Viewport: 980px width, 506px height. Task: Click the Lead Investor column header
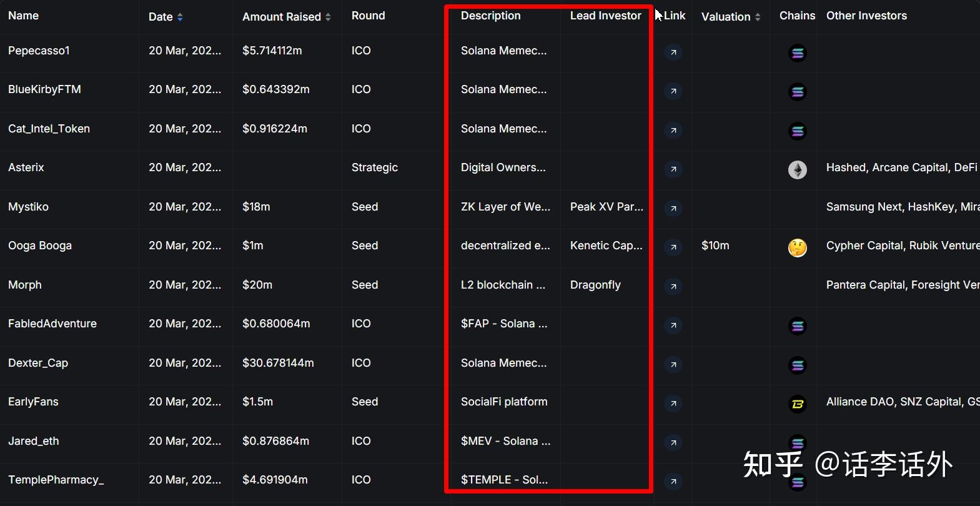pyautogui.click(x=605, y=16)
